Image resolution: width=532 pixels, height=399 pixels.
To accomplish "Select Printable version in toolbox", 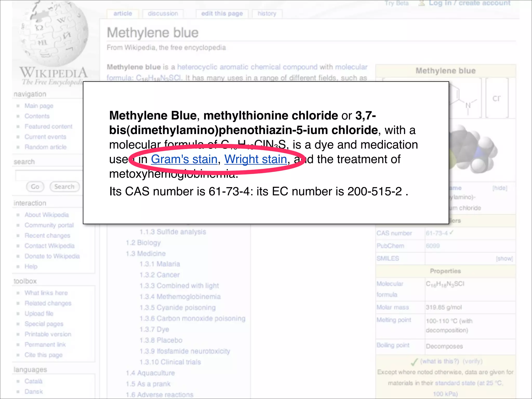I will (48, 334).
